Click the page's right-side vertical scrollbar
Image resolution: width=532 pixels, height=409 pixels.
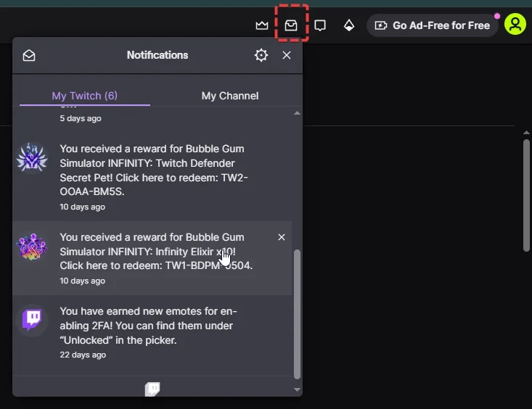pos(526,194)
